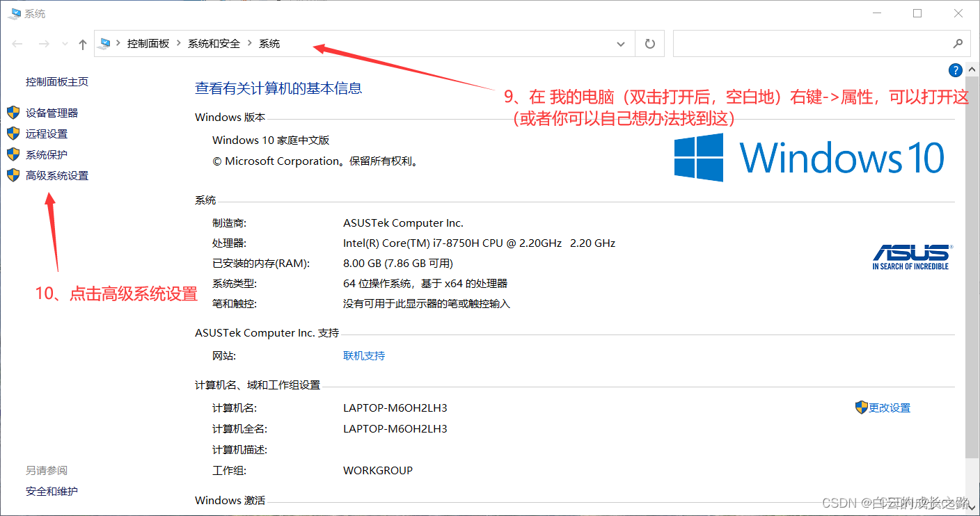980x516 pixels.
Task: Click the 计算机描述 label
Action: [239, 449]
